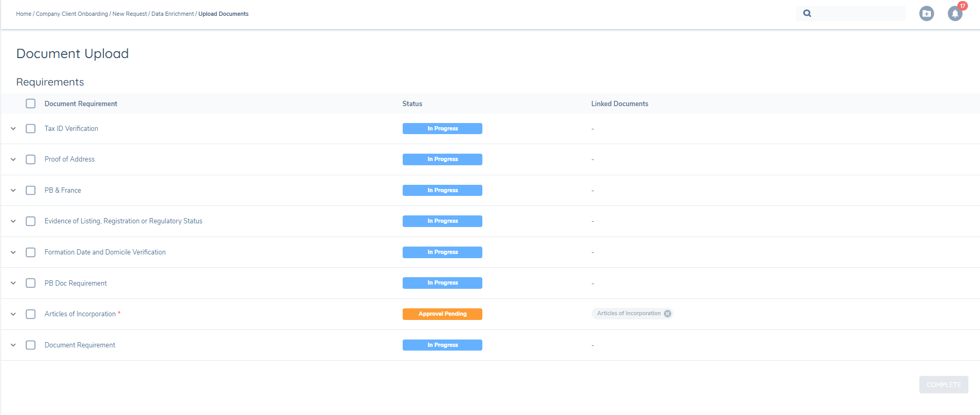Select the Articles of Incorporation checkbox
This screenshot has height=415, width=980.
pos(31,314)
